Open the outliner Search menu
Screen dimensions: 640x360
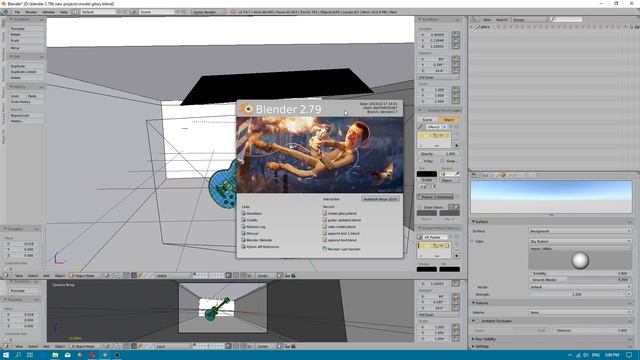501,20
